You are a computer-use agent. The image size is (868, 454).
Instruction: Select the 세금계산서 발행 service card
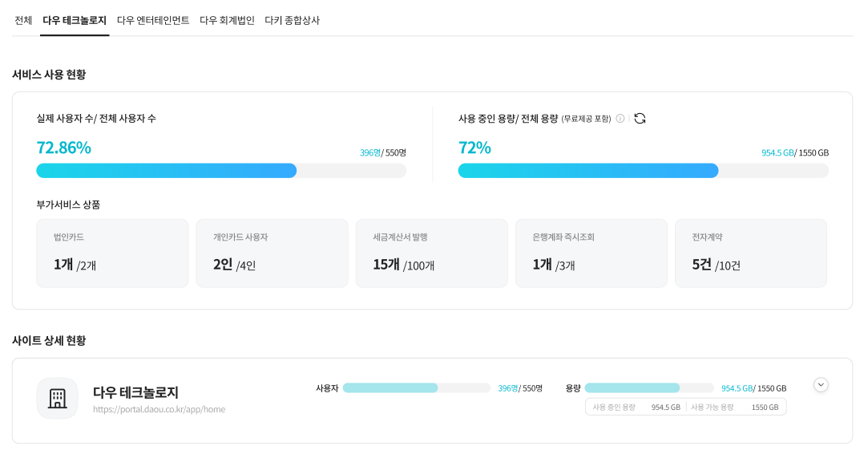431,253
